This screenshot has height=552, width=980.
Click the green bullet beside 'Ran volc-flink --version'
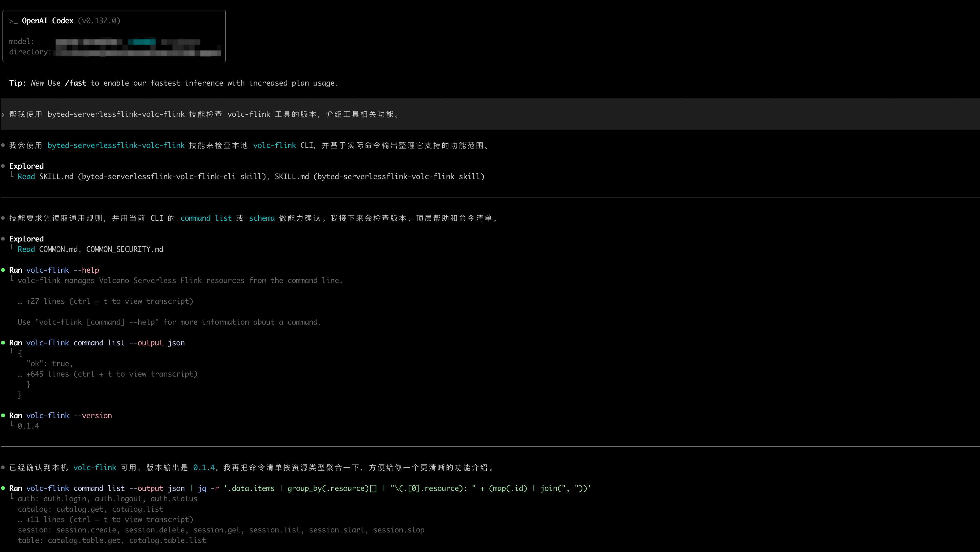3,415
